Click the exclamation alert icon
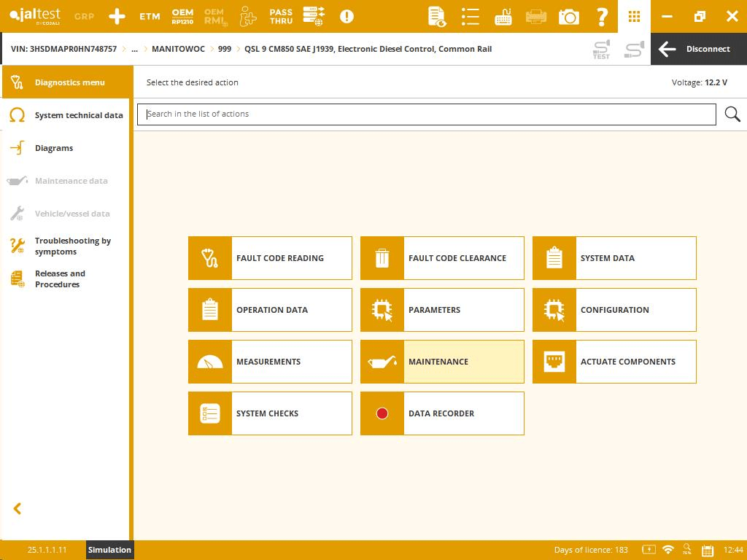Screen dimensions: 747x560 pos(347,16)
